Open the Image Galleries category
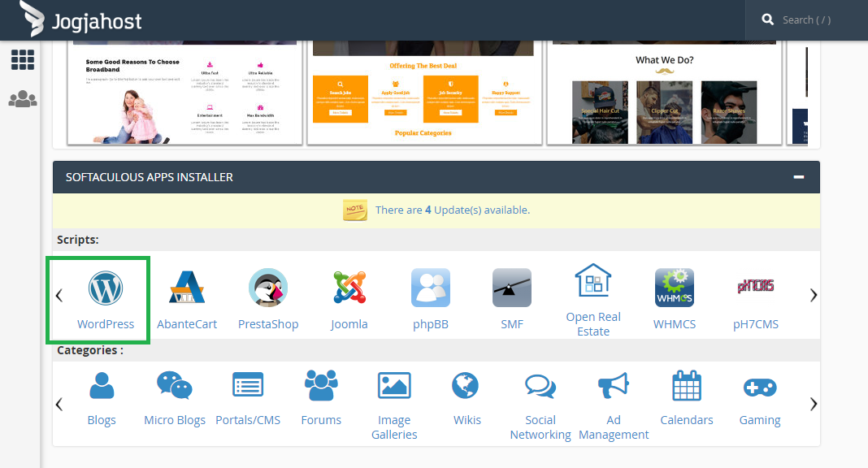Image resolution: width=868 pixels, height=468 pixels. [394, 385]
